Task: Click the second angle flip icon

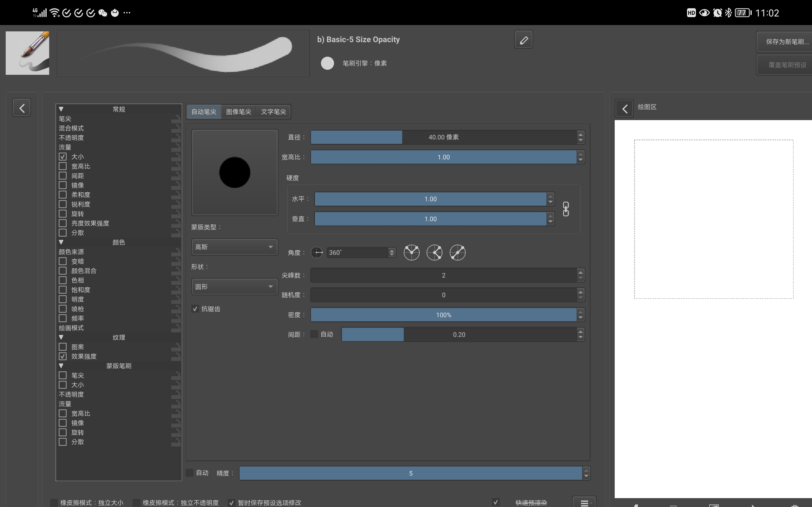Action: point(434,253)
